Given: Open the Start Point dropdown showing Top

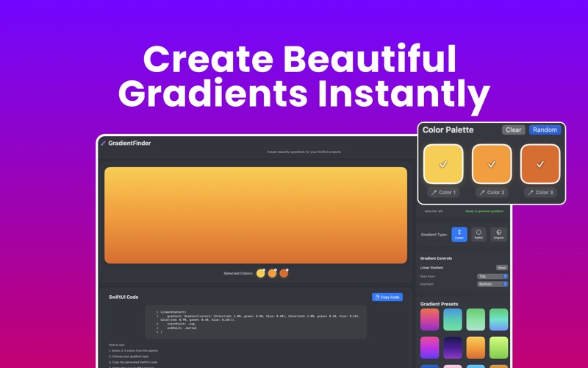Looking at the screenshot, I should click(492, 277).
